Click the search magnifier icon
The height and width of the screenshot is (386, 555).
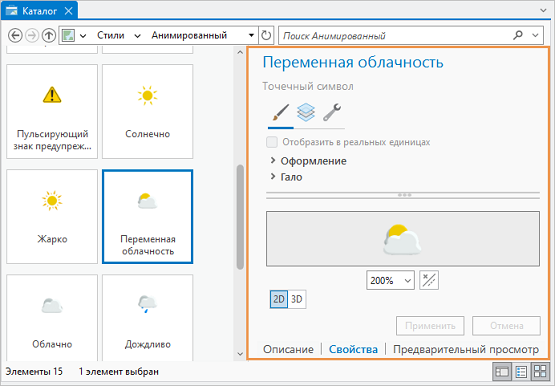pos(518,35)
